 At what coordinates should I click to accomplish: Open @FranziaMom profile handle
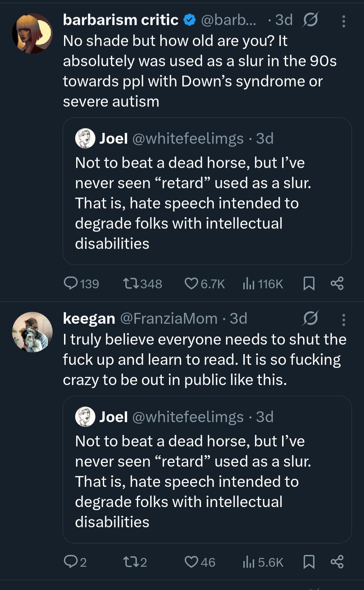pyautogui.click(x=169, y=319)
